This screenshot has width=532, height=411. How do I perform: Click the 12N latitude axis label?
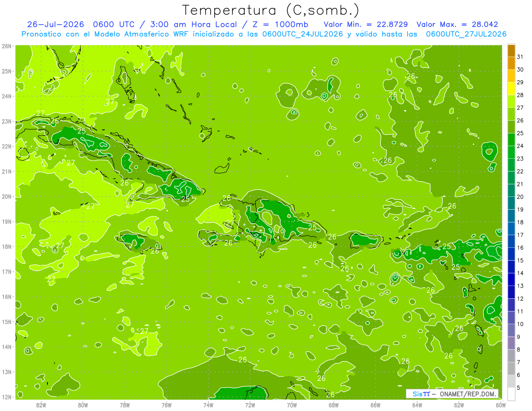(6, 397)
